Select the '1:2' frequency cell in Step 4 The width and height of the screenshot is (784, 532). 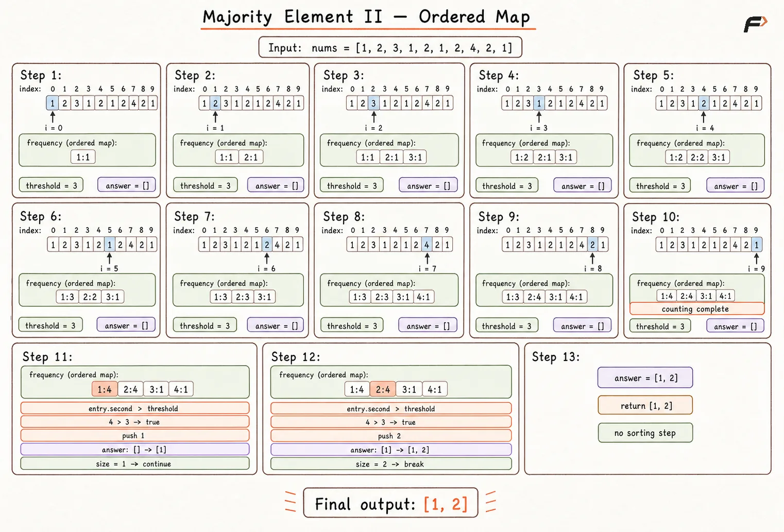point(522,157)
